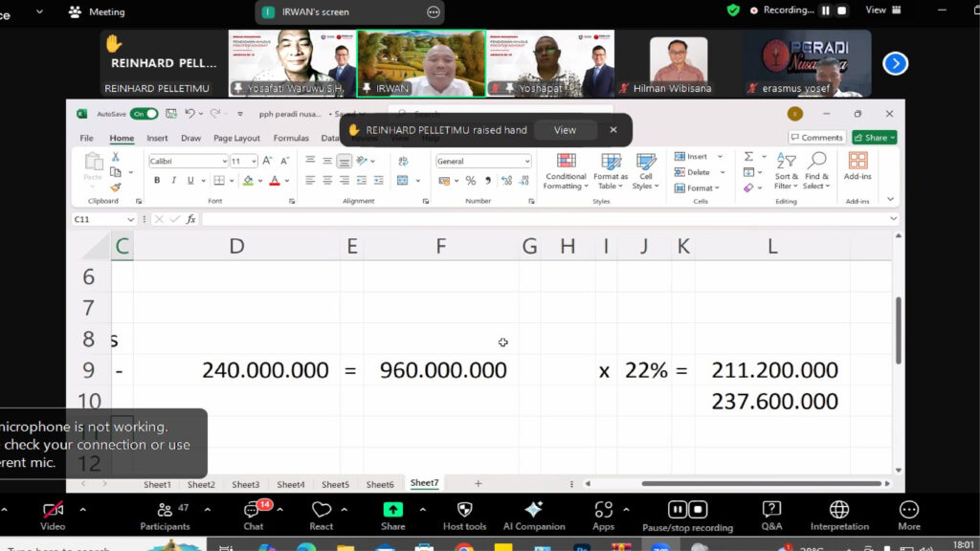This screenshot has height=551, width=980.
Task: Open the font size 11 dropdown
Action: point(254,161)
